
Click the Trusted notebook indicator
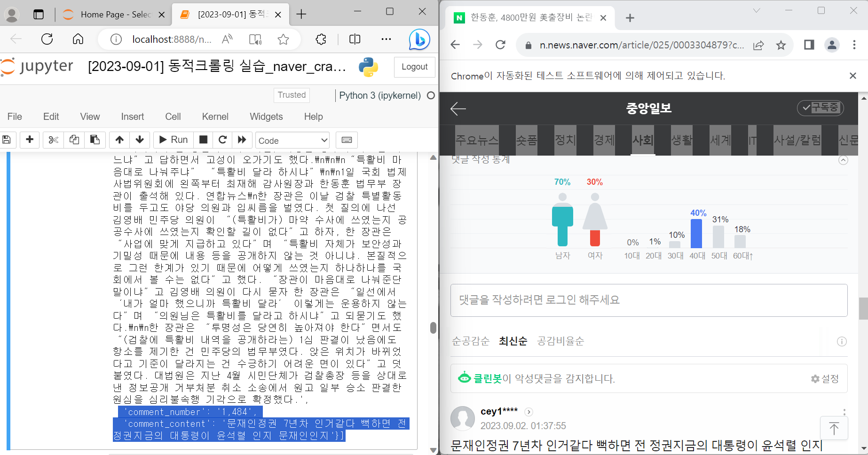(x=292, y=95)
